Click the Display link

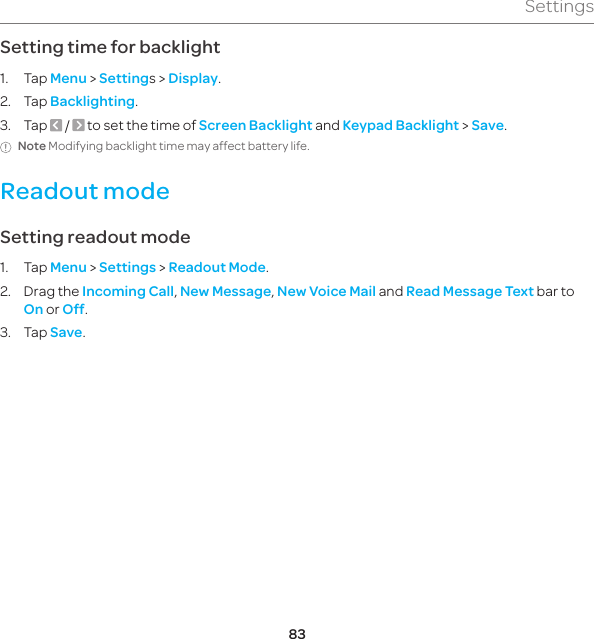193,78
